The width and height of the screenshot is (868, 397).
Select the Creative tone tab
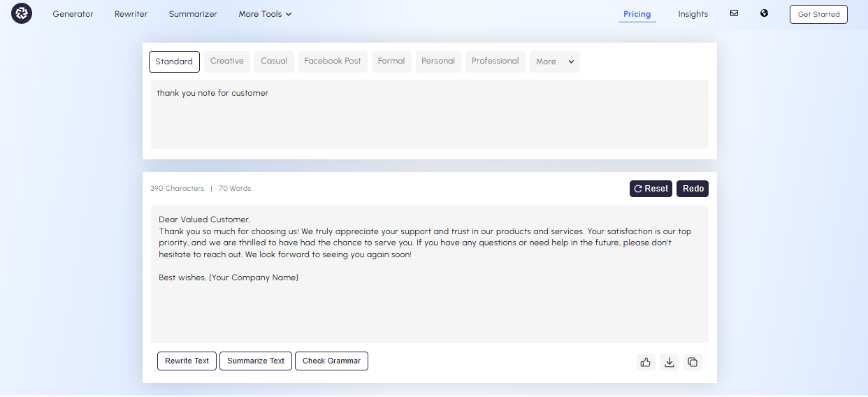click(227, 62)
